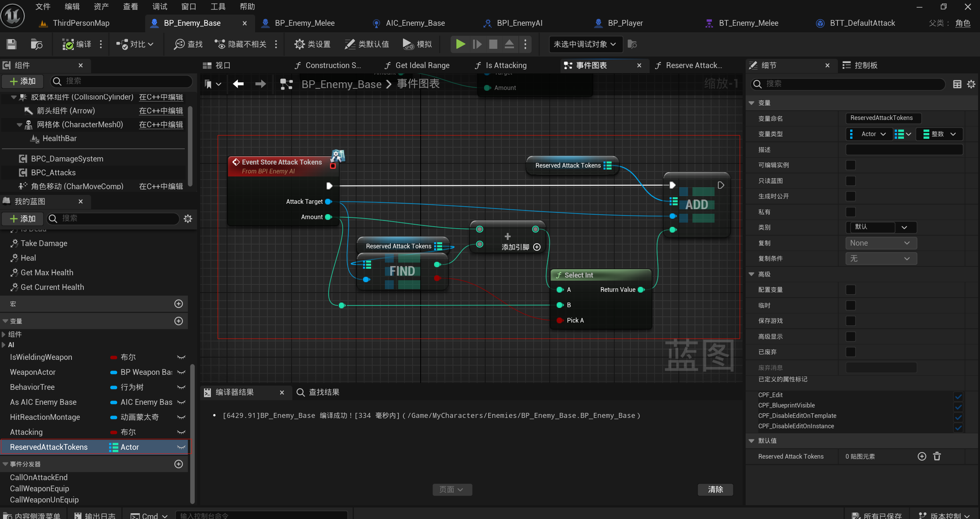This screenshot has height=519, width=980.
Task: Click the add array element plus icon
Action: point(922,456)
